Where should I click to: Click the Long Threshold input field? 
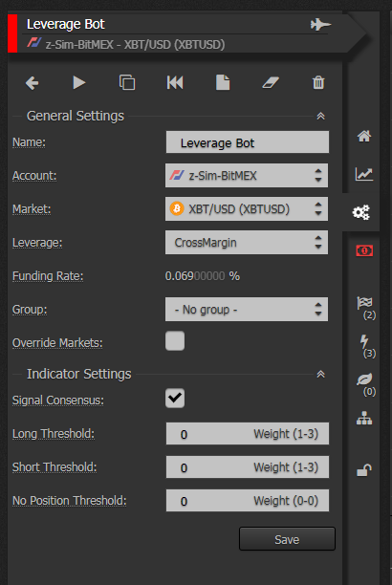[248, 434]
